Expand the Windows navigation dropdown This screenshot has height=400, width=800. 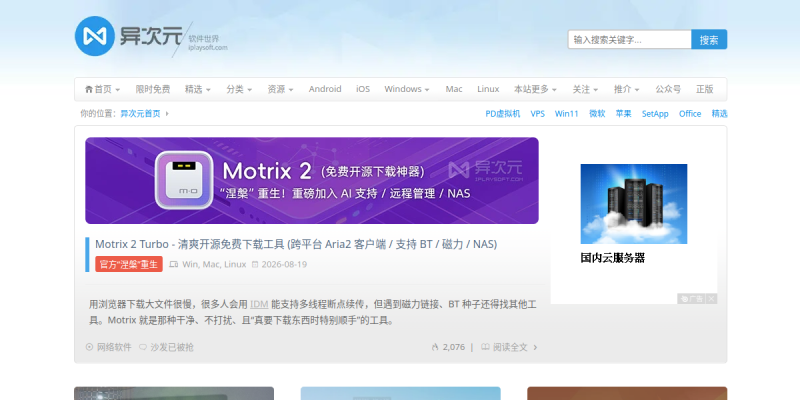[x=427, y=90]
